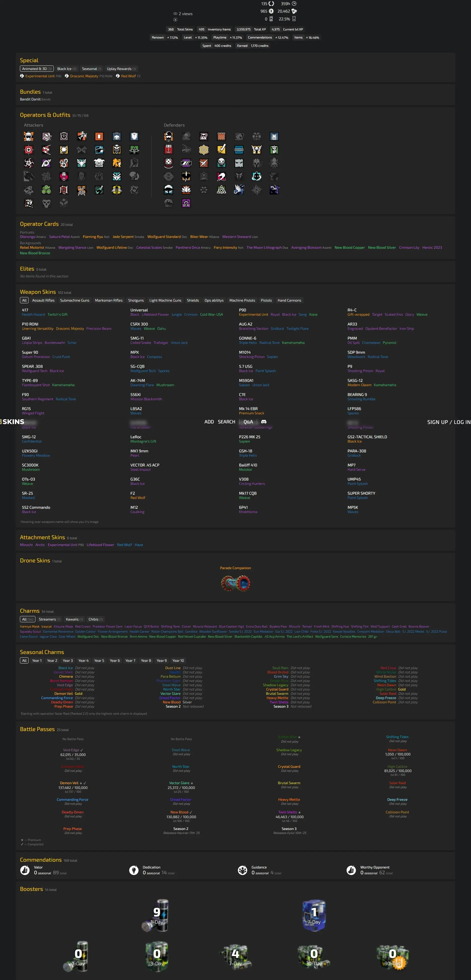Open the Discord icon in the navigation bar

(x=264, y=422)
